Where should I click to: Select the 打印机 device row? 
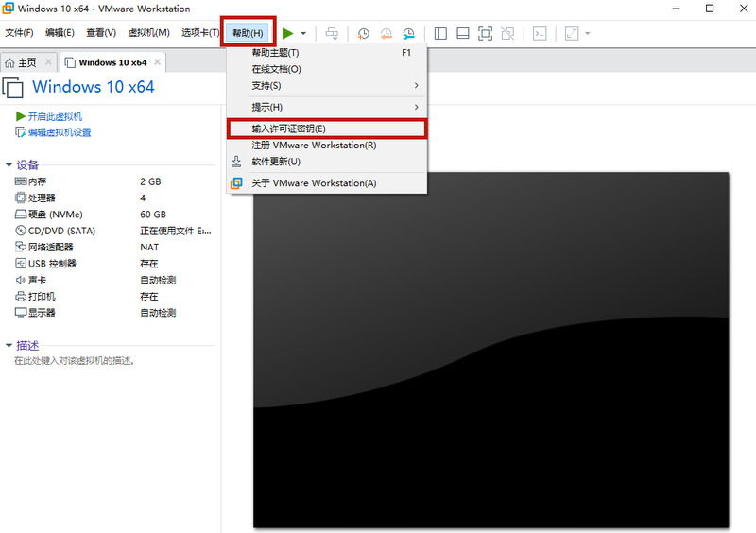[113, 296]
